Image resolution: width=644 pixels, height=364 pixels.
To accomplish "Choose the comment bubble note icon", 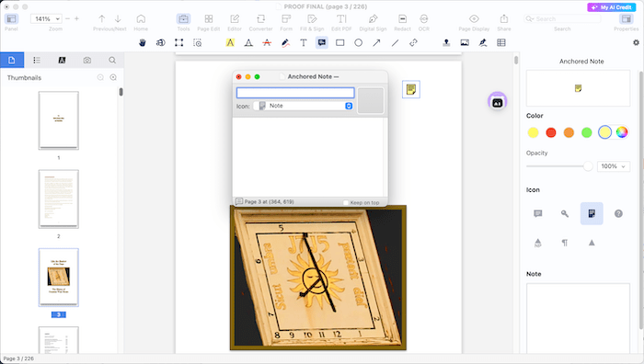I will click(x=538, y=213).
